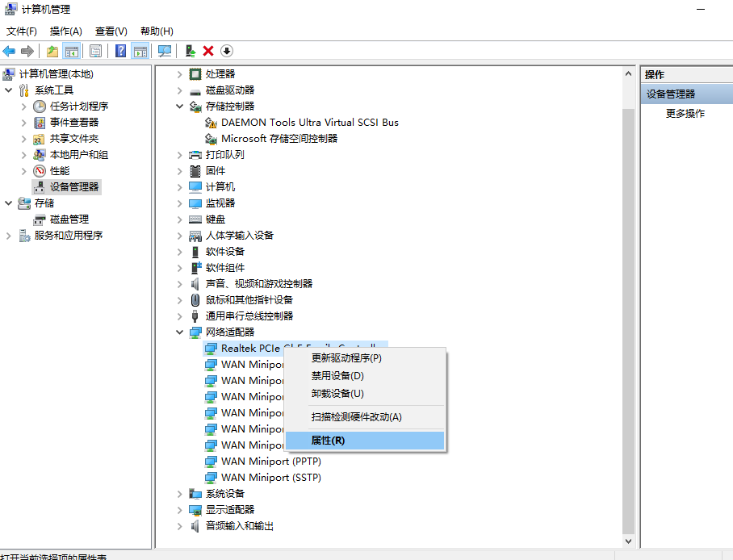Viewport: 733px width, 560px height.
Task: Click the Help question mark toolbar icon
Action: coord(120,51)
